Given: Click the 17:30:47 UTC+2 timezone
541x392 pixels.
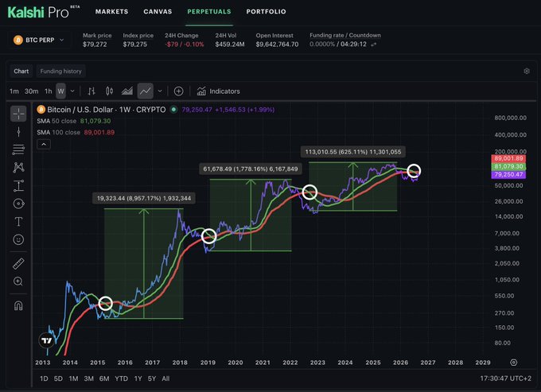Looking at the screenshot, I should (505, 378).
